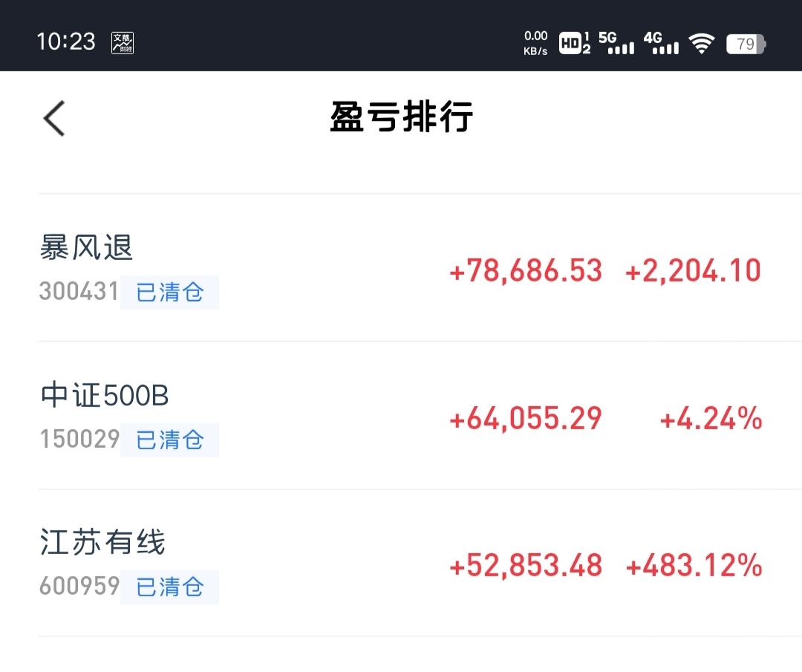Tap the +483.12% return percentage
The height and width of the screenshot is (672, 802).
point(694,567)
